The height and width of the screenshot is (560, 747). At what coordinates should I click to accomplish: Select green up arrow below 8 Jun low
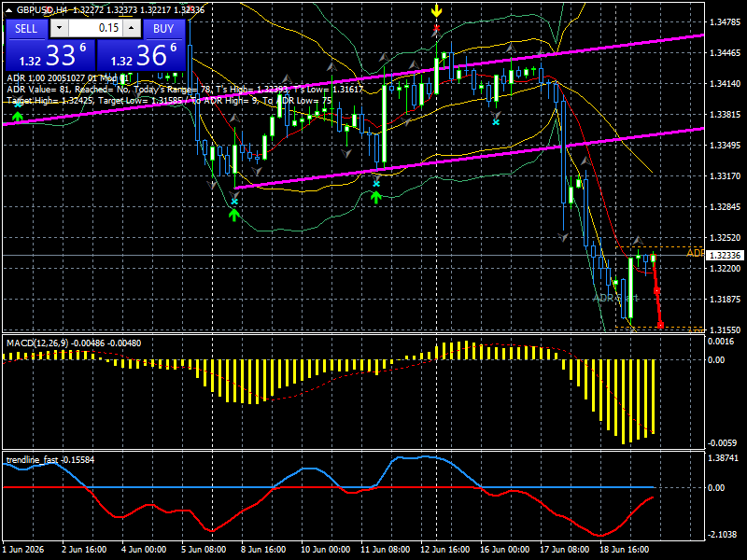pyautogui.click(x=233, y=215)
